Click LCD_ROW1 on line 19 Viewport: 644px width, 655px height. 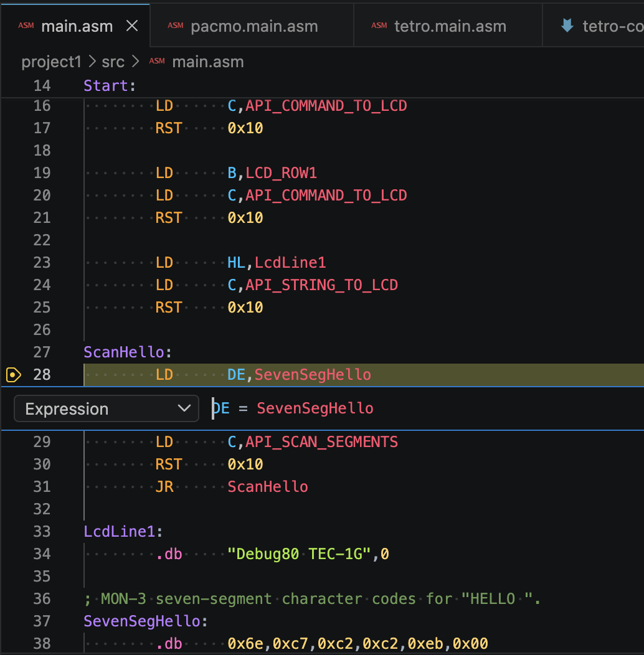tap(282, 173)
